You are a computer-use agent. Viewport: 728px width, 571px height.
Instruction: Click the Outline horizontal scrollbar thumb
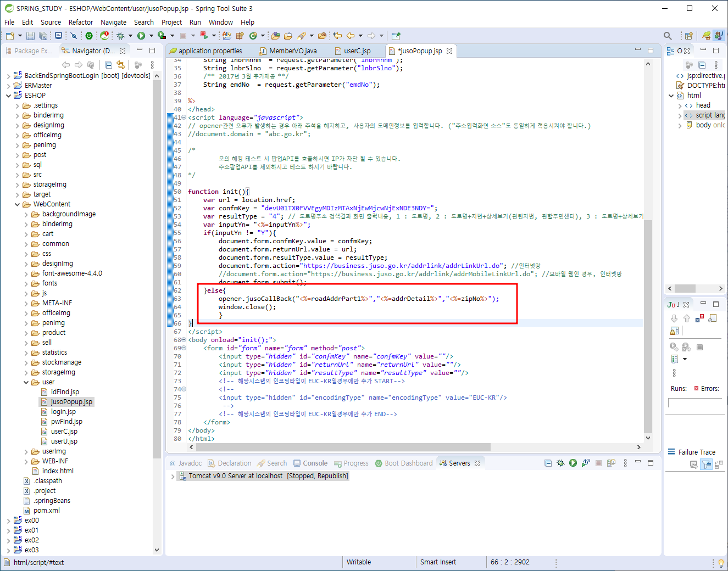click(x=685, y=288)
